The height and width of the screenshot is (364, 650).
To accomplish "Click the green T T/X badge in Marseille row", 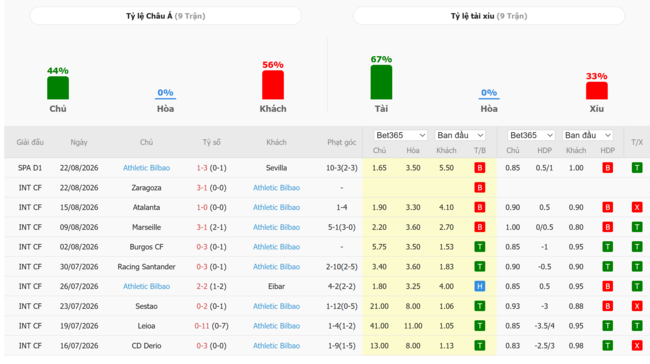I will tap(637, 227).
